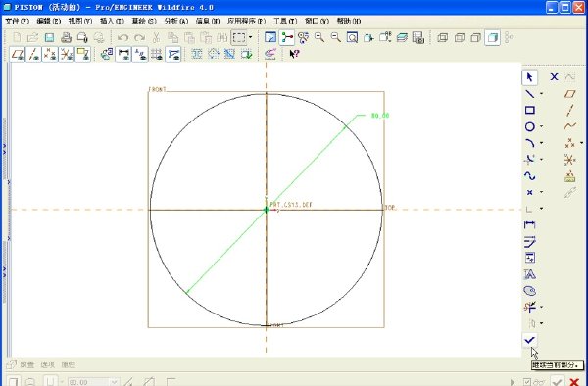The image size is (588, 386).
Task: Open the 工具 (Tools) menu
Action: (285, 21)
